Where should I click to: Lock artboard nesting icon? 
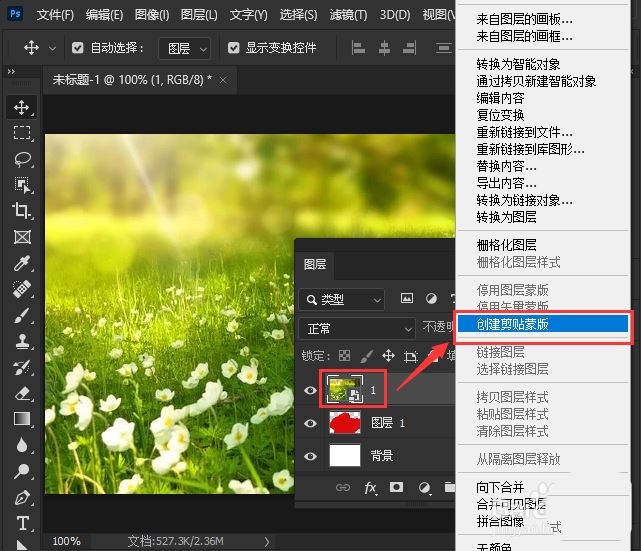point(410,356)
